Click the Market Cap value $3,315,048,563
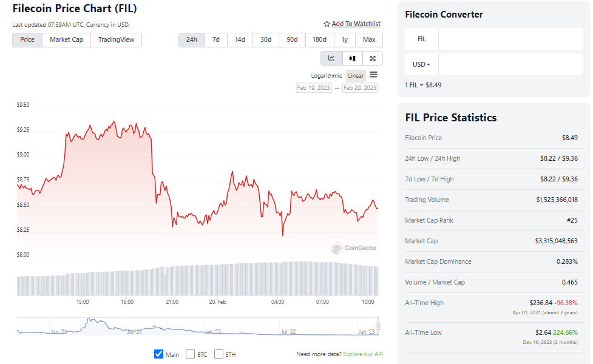The width and height of the screenshot is (593, 364). (x=557, y=241)
